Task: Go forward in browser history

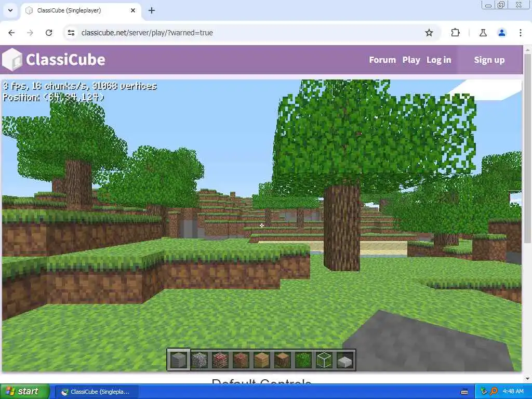Action: point(30,33)
